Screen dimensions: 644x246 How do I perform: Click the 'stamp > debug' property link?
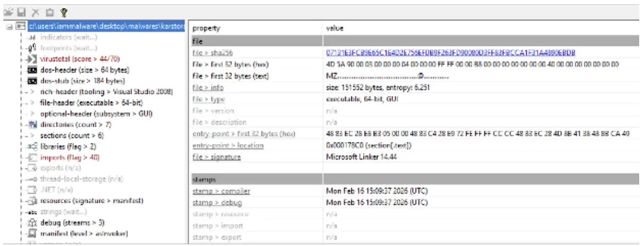pyautogui.click(x=216, y=203)
